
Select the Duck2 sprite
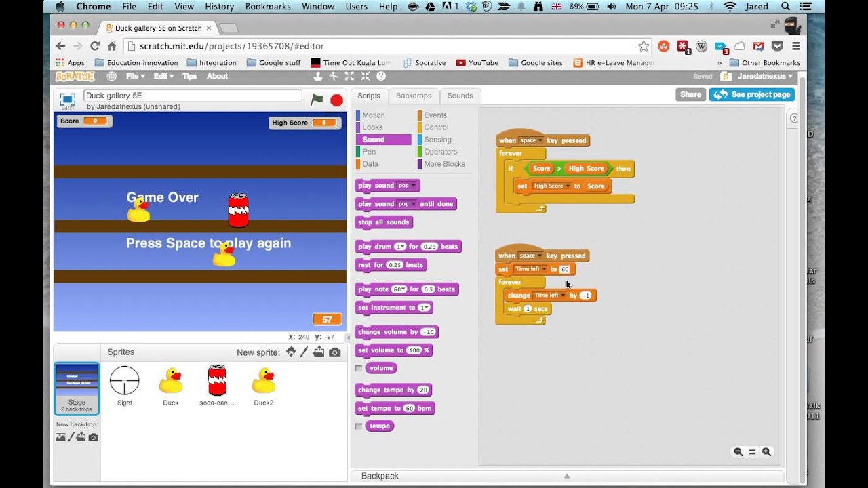pyautogui.click(x=263, y=386)
